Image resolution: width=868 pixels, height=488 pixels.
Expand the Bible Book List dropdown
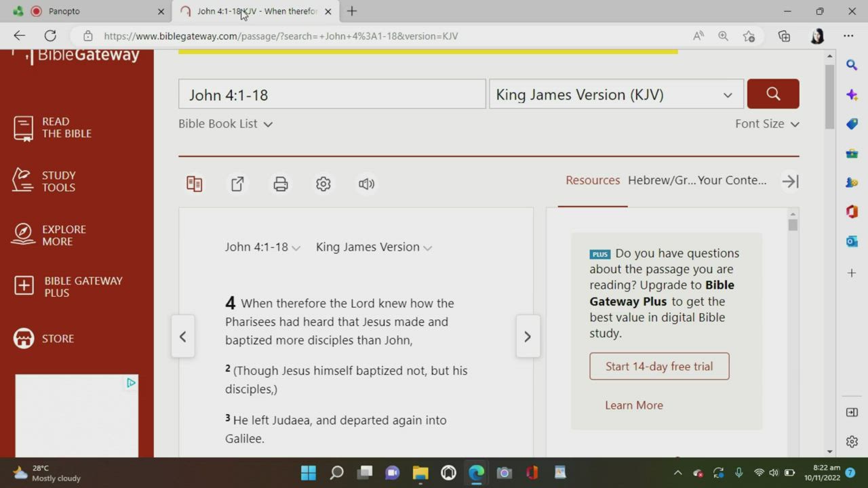point(225,124)
